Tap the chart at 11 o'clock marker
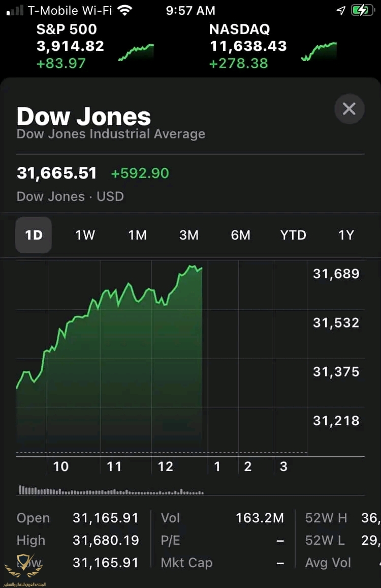The height and width of the screenshot is (588, 381). click(114, 466)
